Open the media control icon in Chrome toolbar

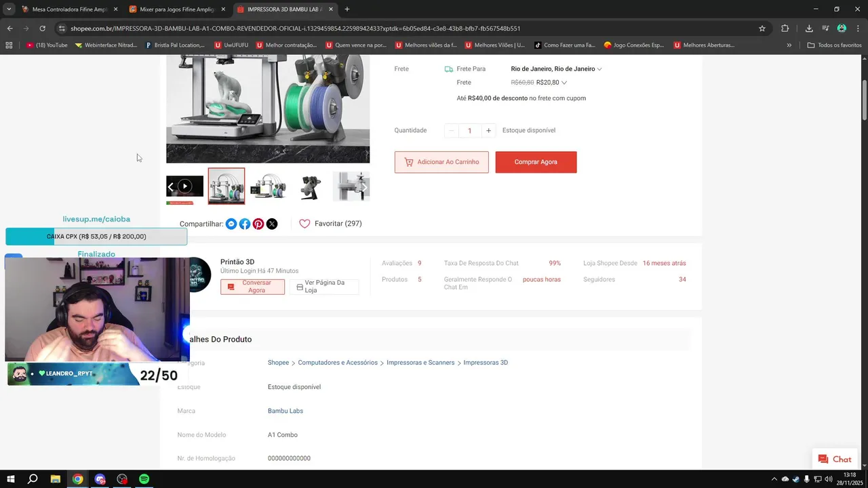pyautogui.click(x=825, y=28)
